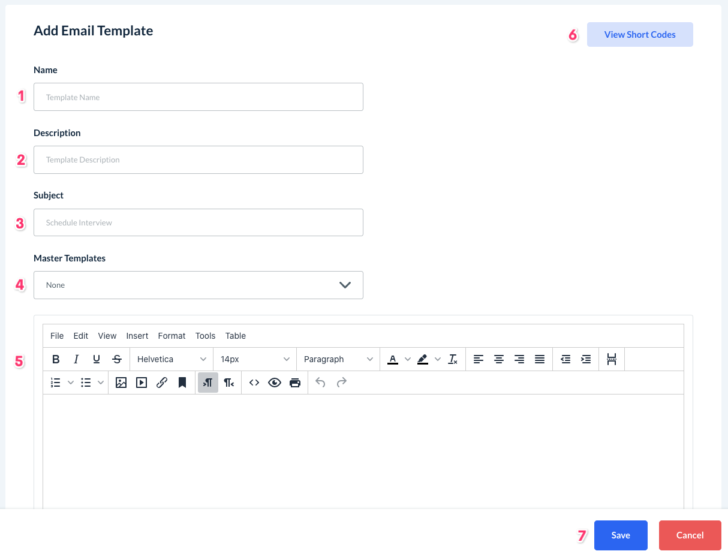The image size is (728, 560).
Task: Toggle bold formatting
Action: click(x=56, y=359)
